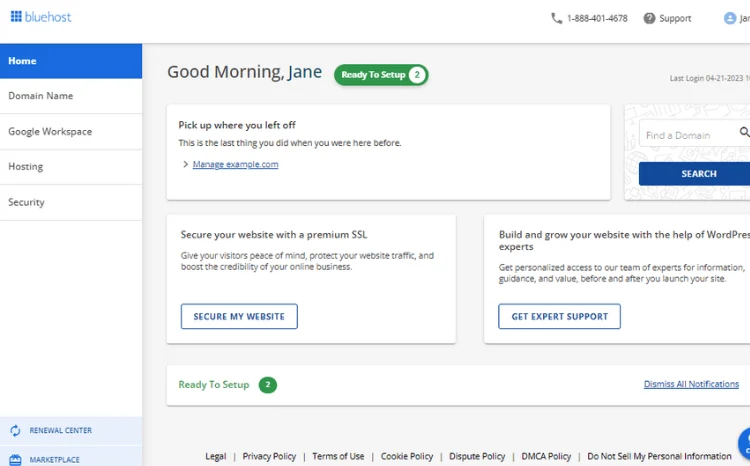Click the Find a Domain input field
The height and width of the screenshot is (466, 750).
[x=689, y=133]
